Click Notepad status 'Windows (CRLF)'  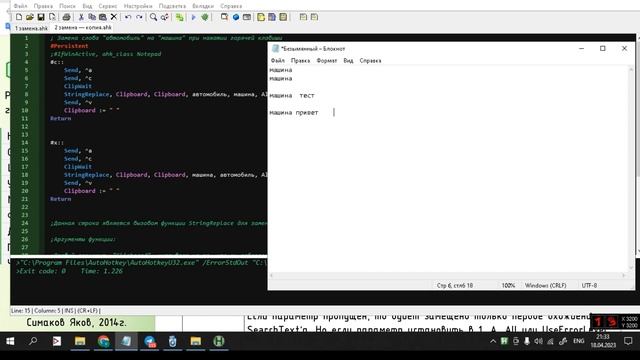pos(546,285)
